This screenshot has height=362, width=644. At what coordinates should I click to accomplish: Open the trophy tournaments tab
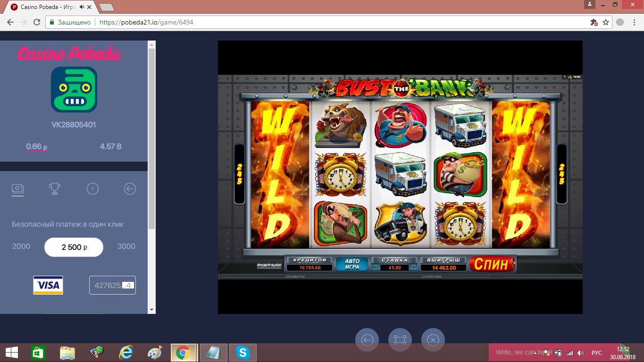[x=55, y=189]
